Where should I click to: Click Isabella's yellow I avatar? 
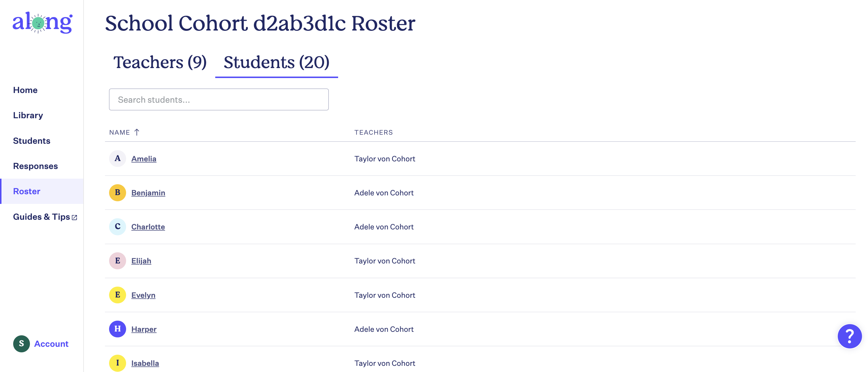118,363
